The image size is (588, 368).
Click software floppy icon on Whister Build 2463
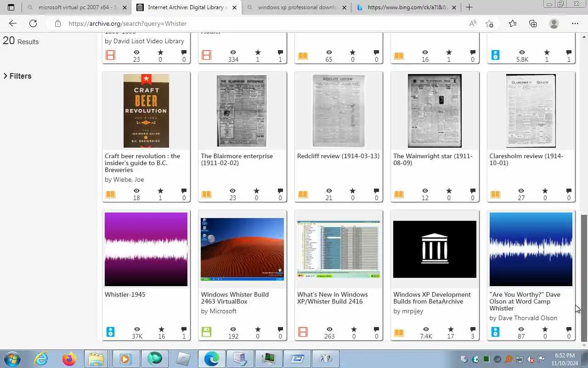pyautogui.click(x=206, y=332)
